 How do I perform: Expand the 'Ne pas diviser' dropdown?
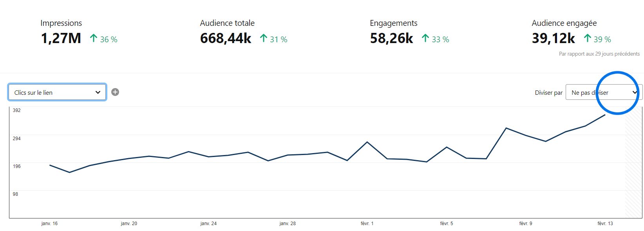pos(604,92)
